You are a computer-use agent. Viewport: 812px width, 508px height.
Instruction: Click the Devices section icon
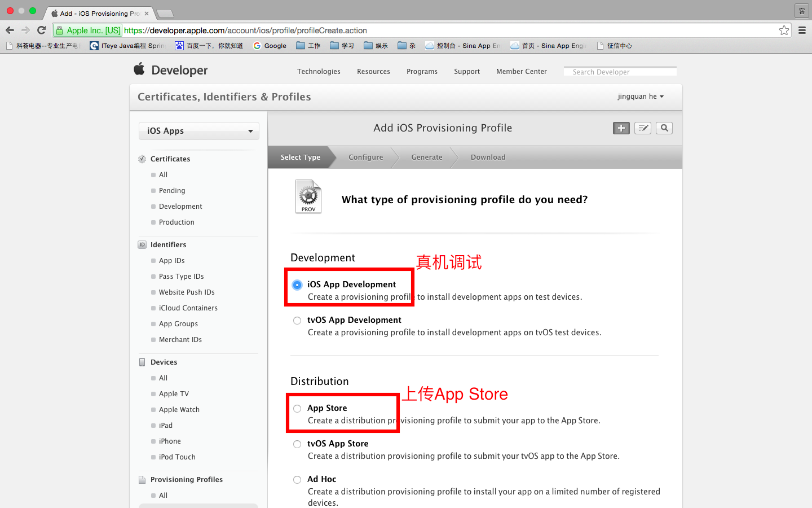[x=142, y=362]
